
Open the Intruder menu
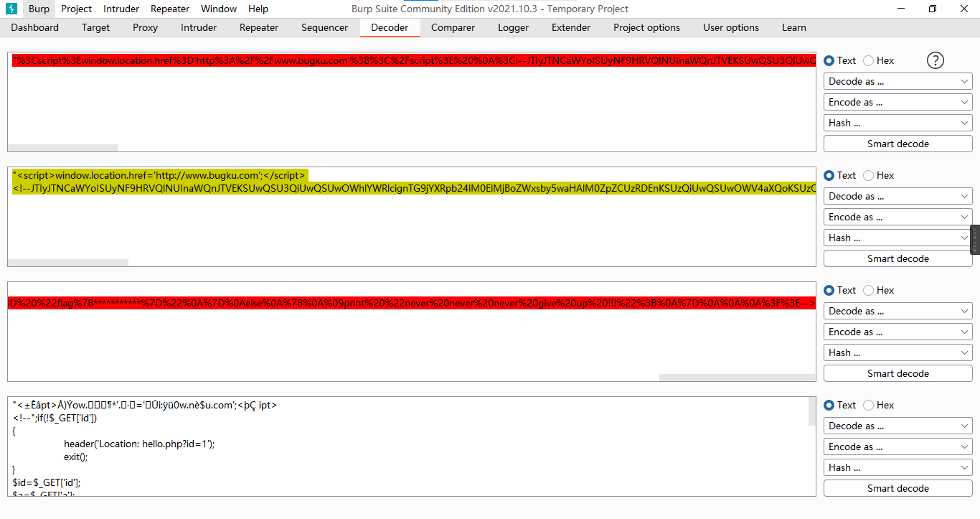121,9
